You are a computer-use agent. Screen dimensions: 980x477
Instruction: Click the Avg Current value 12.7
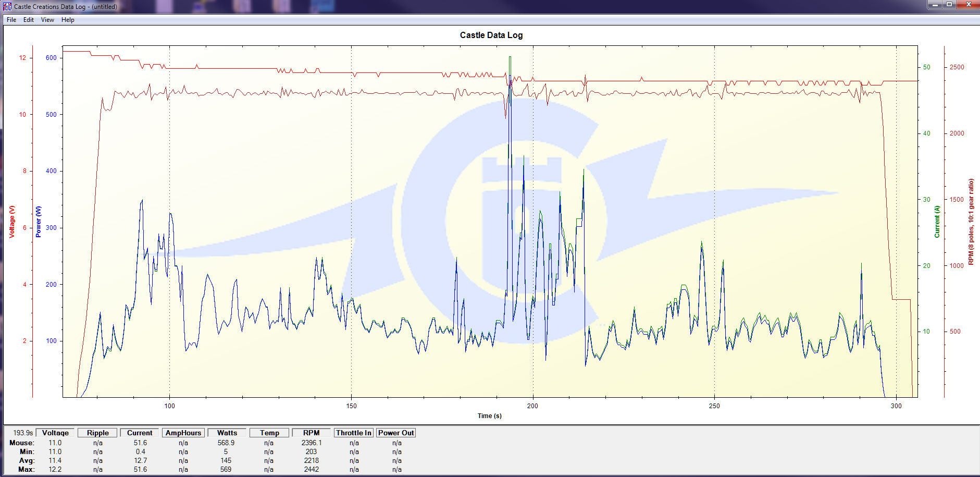(x=140, y=460)
